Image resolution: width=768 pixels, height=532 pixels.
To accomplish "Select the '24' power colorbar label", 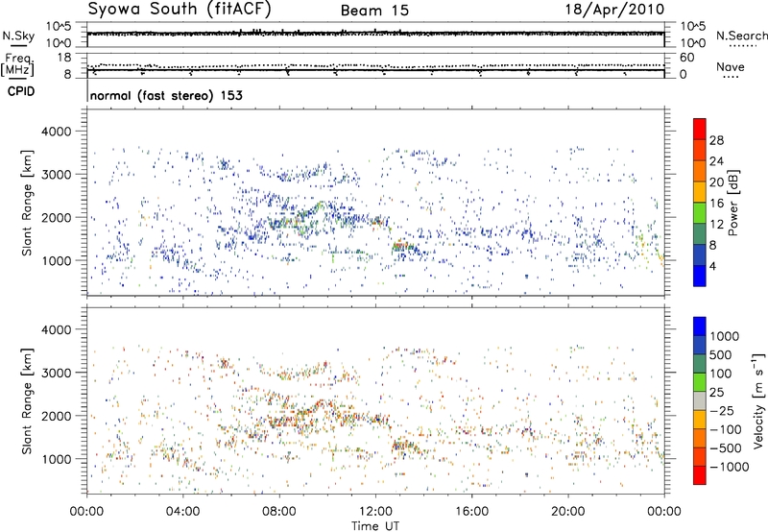I will [x=716, y=161].
